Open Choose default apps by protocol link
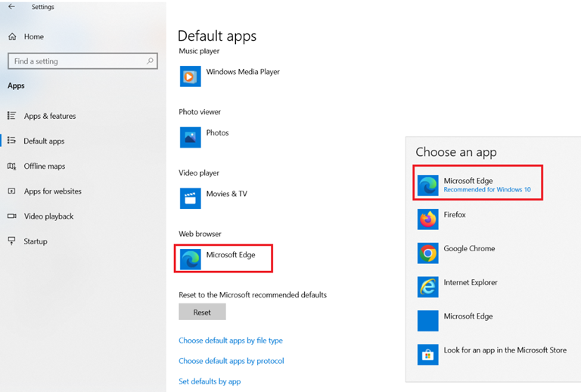581x392 pixels. (x=231, y=361)
